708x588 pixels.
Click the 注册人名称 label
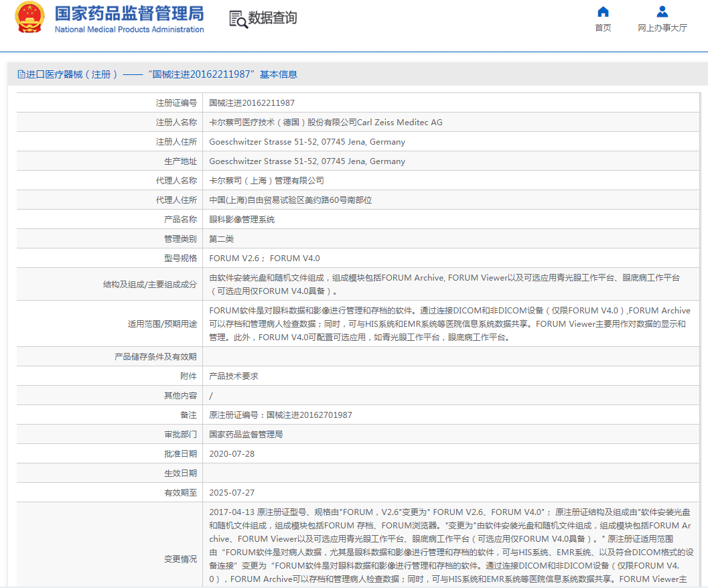tap(176, 123)
